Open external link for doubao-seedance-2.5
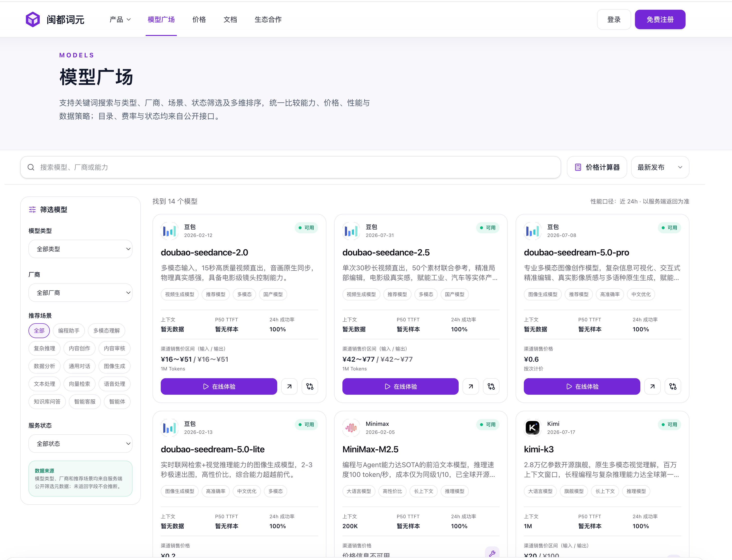Viewport: 732px width, 560px height. (471, 386)
